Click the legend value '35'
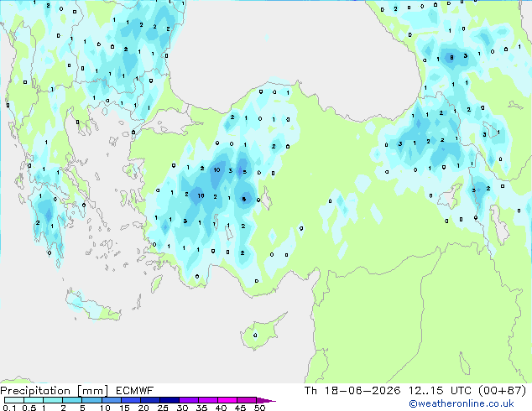 [201, 408]
